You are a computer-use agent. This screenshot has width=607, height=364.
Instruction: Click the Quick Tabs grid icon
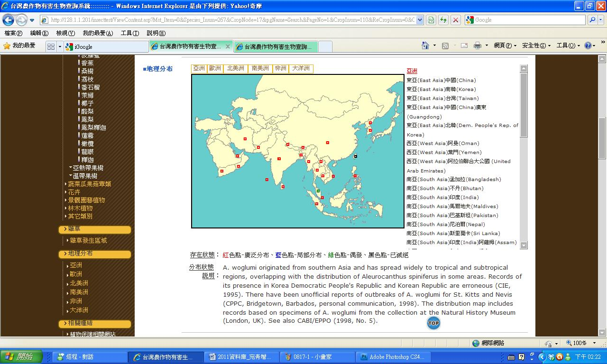coord(51,46)
